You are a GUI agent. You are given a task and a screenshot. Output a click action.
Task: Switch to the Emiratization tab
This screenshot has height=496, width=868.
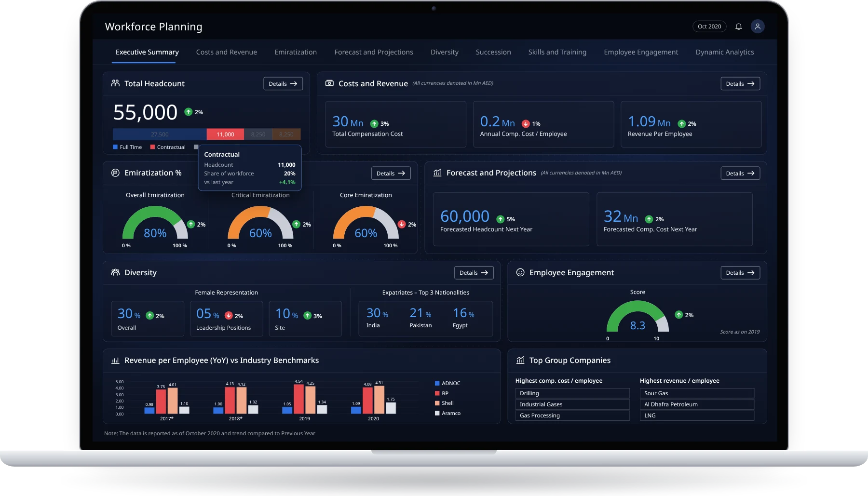tap(296, 52)
